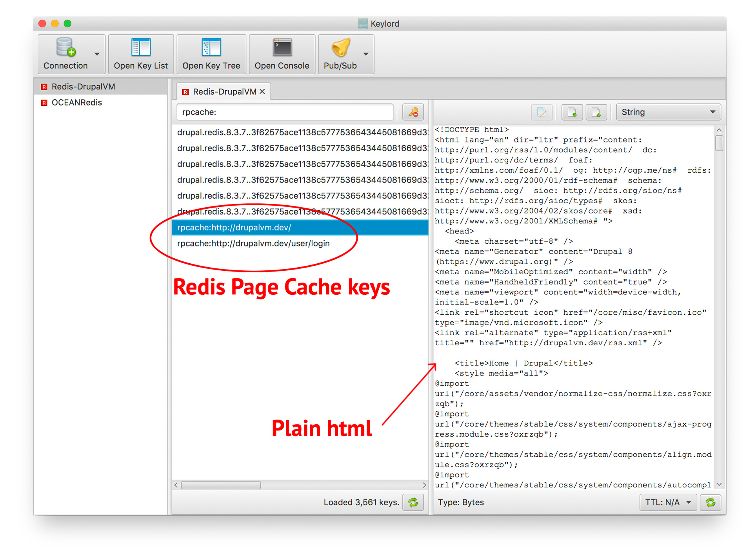
Task: Click the Type: Bytes status label
Action: point(461,503)
